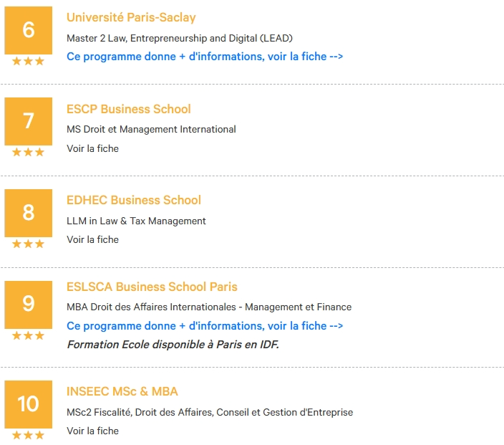Open the EDHEC Business School title link
This screenshot has width=504, height=445.
pyautogui.click(x=134, y=200)
